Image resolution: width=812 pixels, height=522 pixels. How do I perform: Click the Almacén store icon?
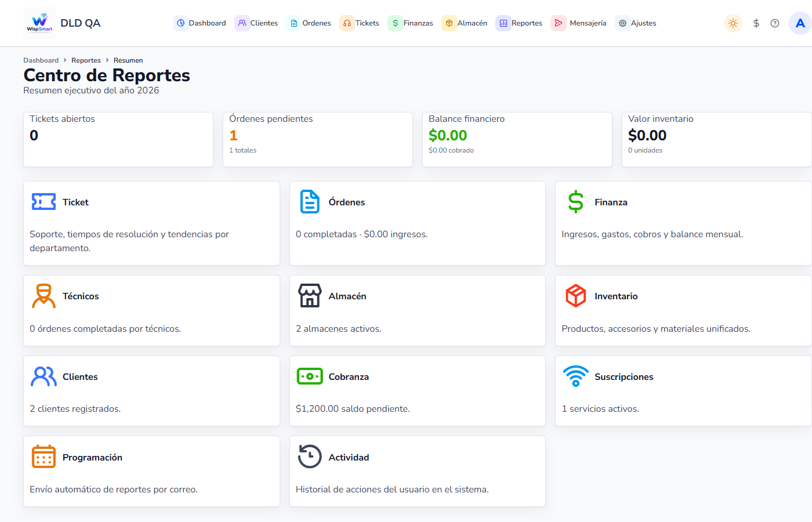pos(310,296)
